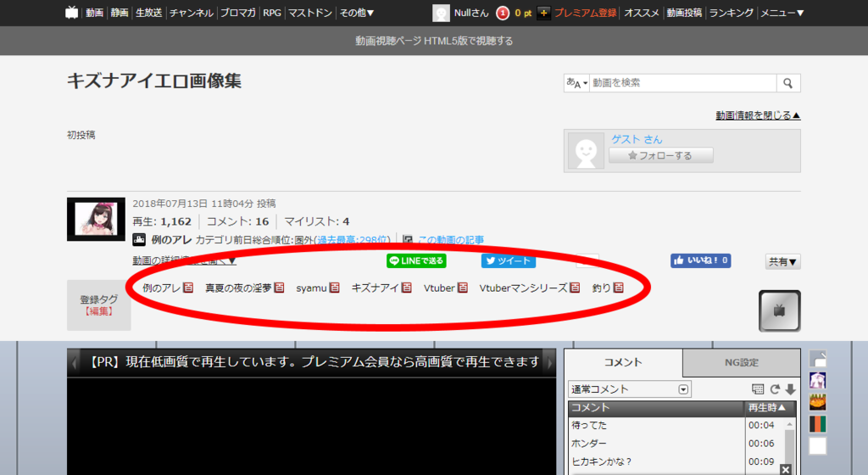Open the syamu tag
The width and height of the screenshot is (868, 475).
(311, 288)
